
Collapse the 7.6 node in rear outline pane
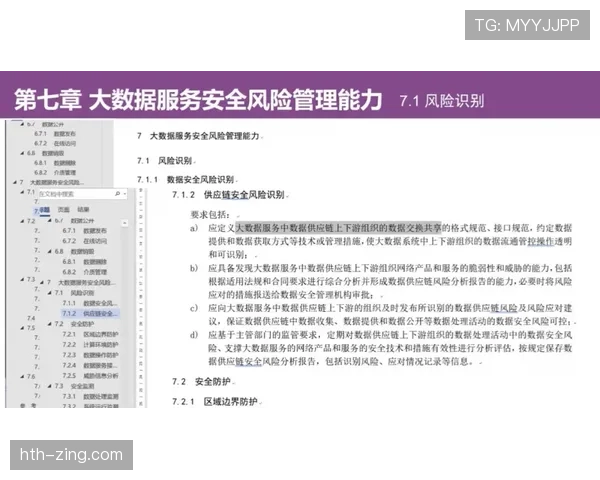(22, 376)
